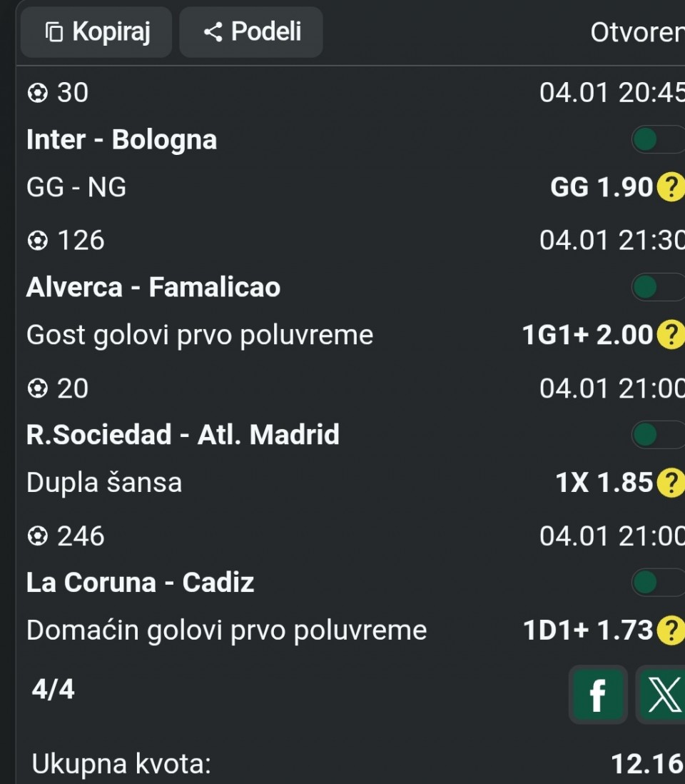Select the Alverca - Famalicao match title
Image resolution: width=685 pixels, height=784 pixels.
click(x=153, y=288)
